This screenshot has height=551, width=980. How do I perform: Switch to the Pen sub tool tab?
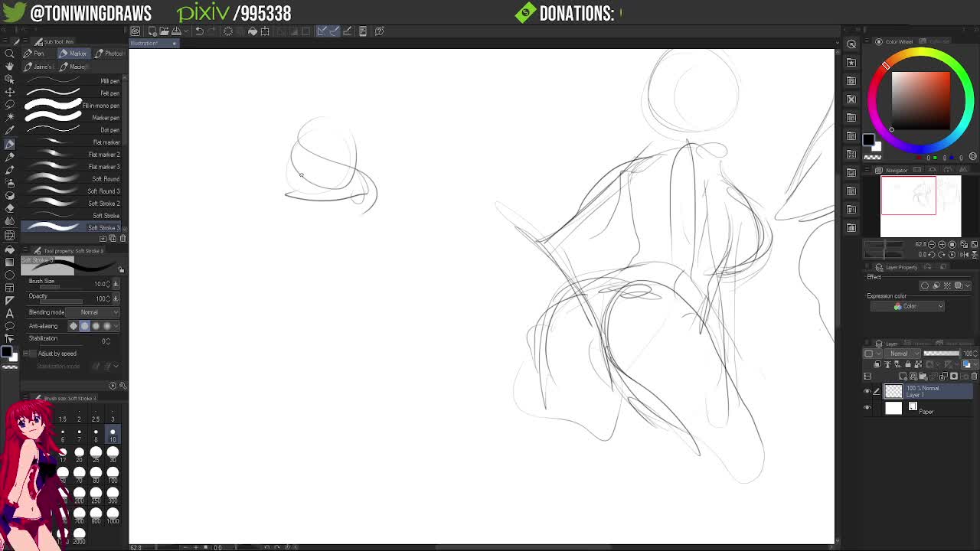click(x=34, y=54)
